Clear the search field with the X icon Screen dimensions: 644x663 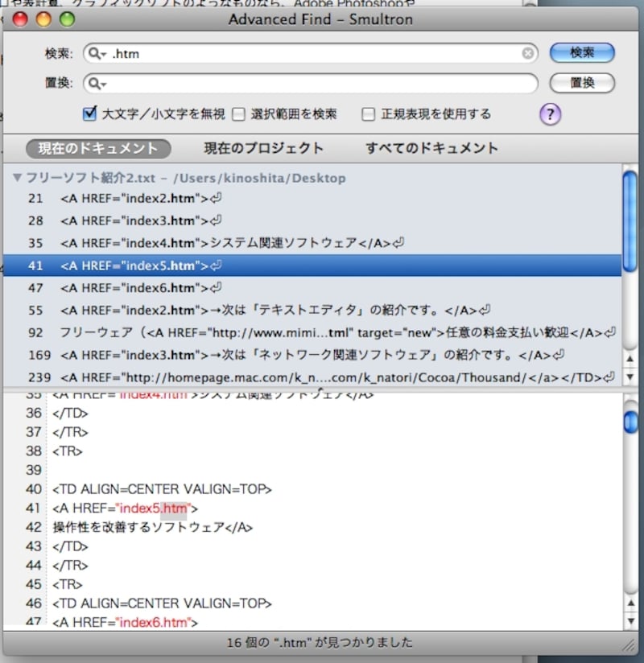tap(527, 53)
